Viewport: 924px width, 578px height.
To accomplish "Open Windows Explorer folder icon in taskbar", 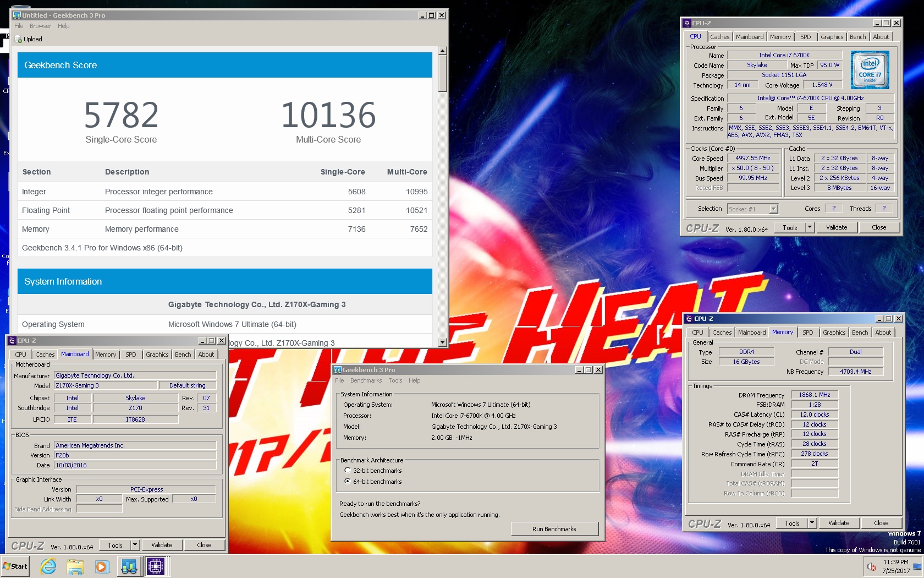I will tap(75, 566).
